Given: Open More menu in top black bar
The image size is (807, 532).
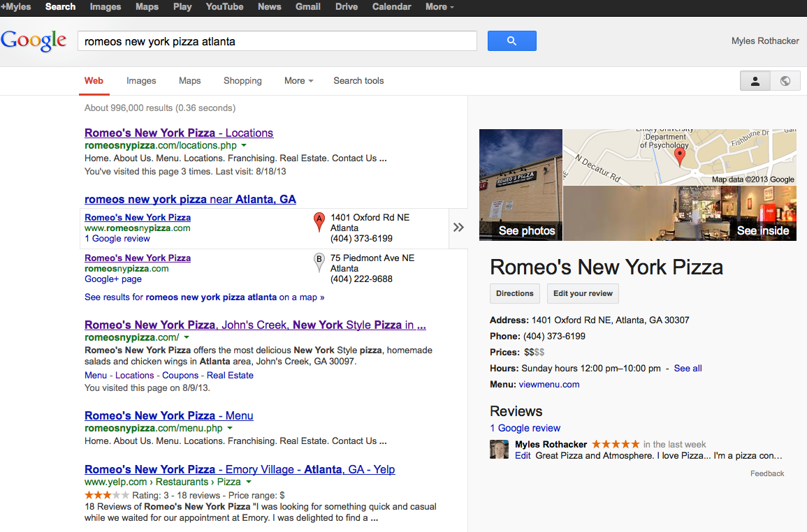Looking at the screenshot, I should (x=439, y=7).
